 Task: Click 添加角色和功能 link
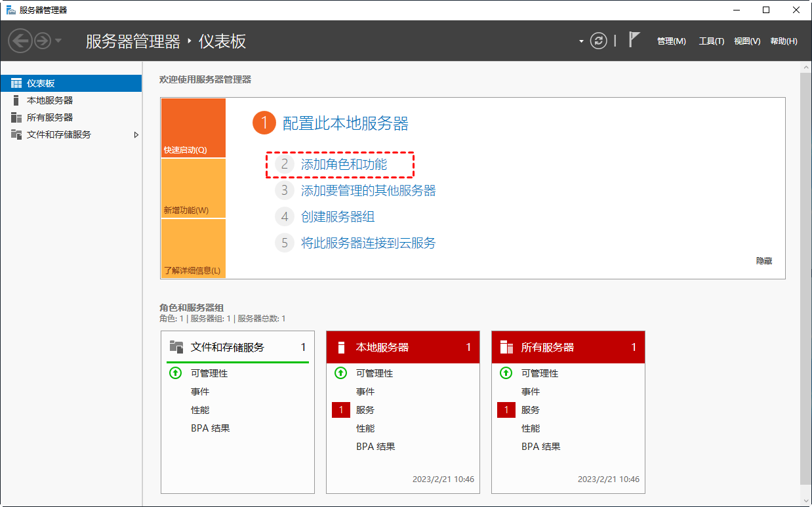tap(344, 165)
